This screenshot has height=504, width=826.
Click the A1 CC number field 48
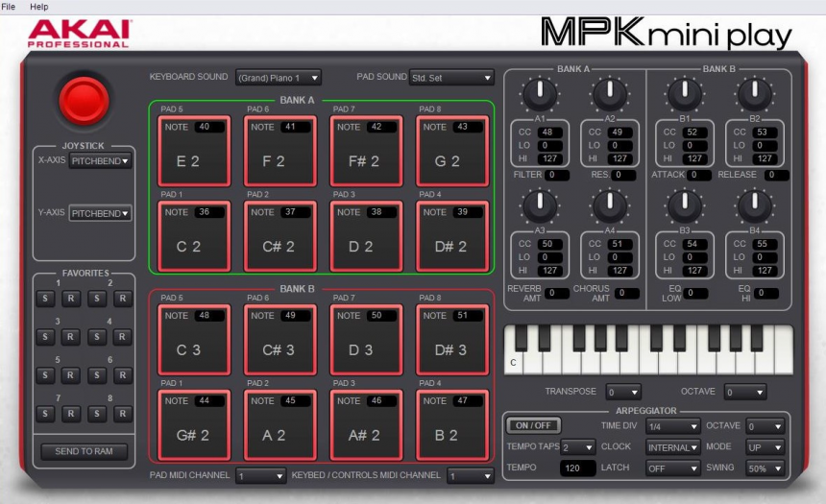tap(550, 132)
